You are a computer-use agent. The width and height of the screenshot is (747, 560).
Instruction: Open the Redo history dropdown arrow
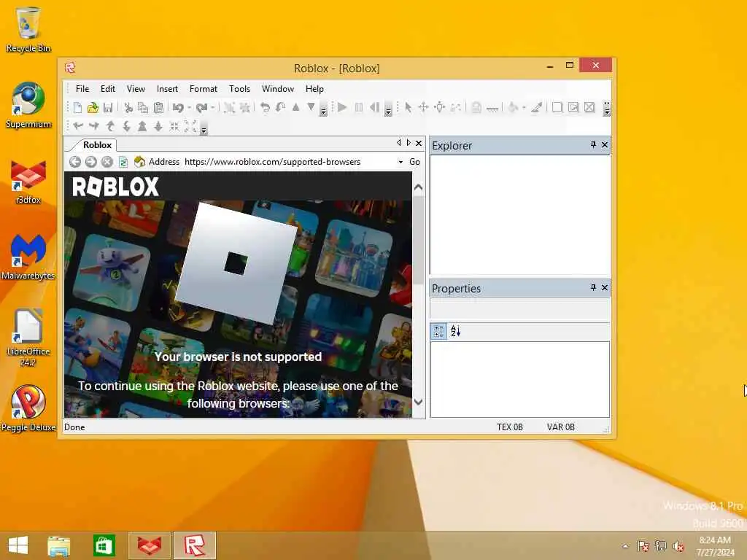point(212,108)
